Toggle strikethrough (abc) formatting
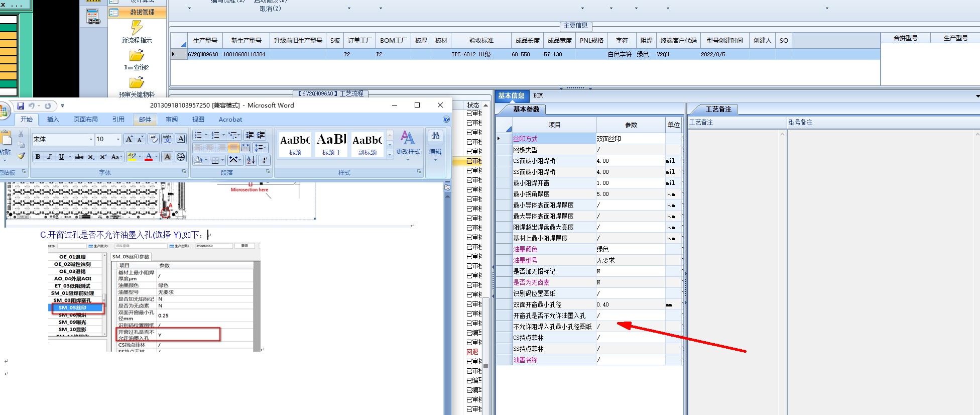 point(79,157)
